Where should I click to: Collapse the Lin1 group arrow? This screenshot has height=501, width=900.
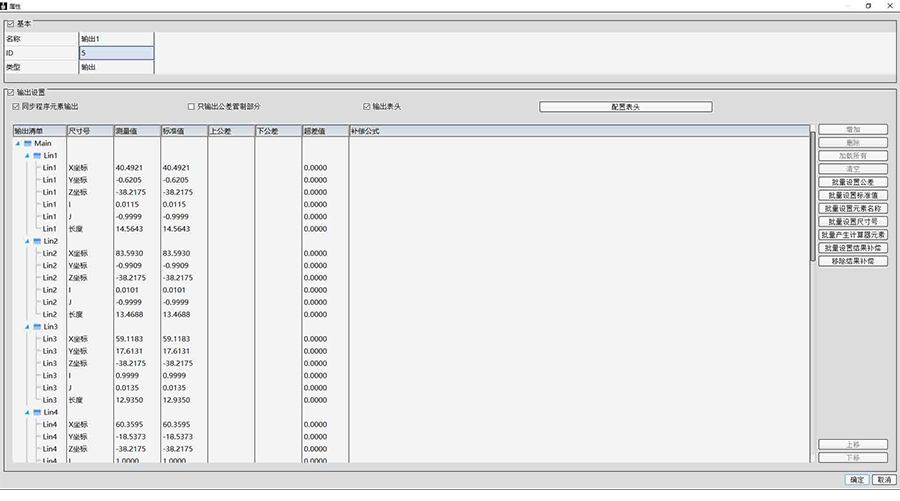click(x=27, y=156)
